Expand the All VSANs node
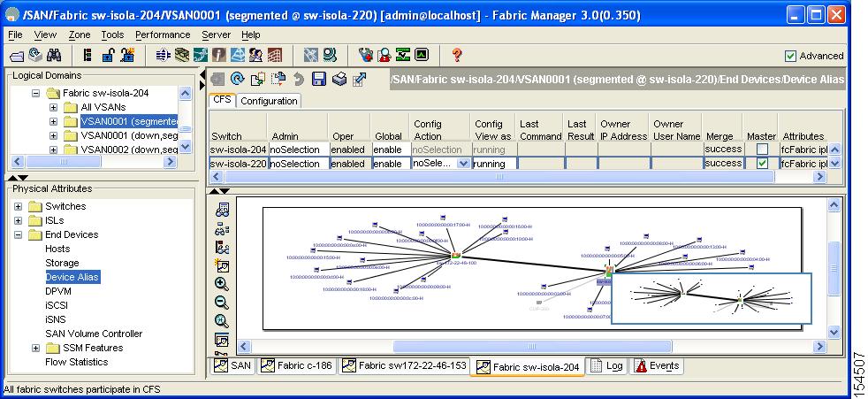868x399 pixels. [x=54, y=107]
